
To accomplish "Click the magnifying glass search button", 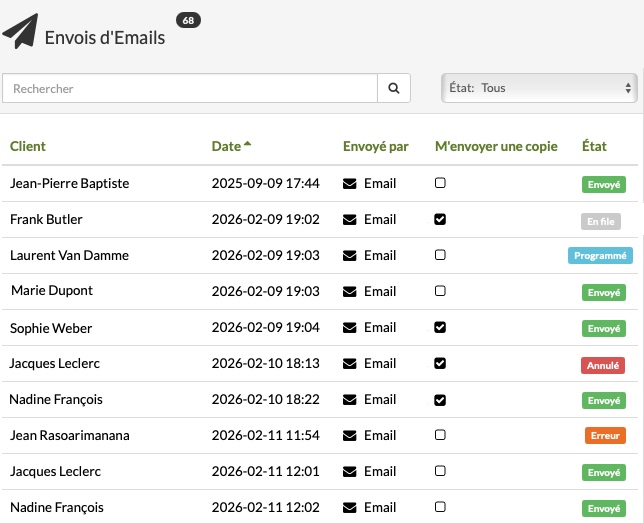I will [394, 88].
